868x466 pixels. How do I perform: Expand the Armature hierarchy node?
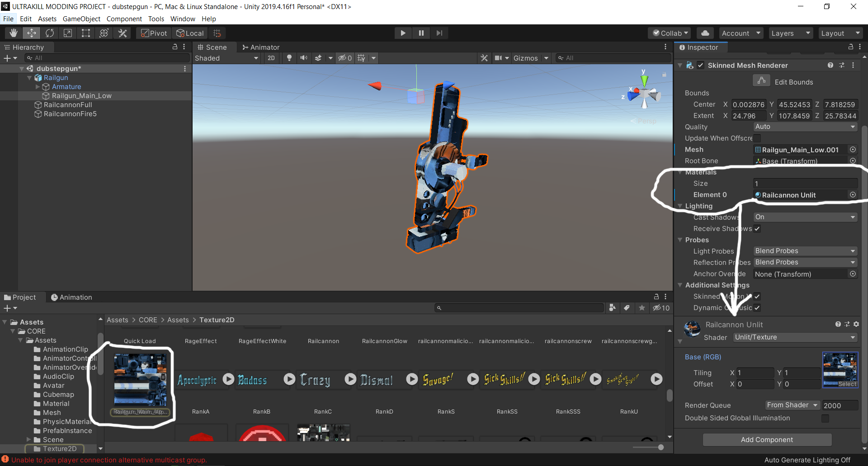click(x=38, y=87)
